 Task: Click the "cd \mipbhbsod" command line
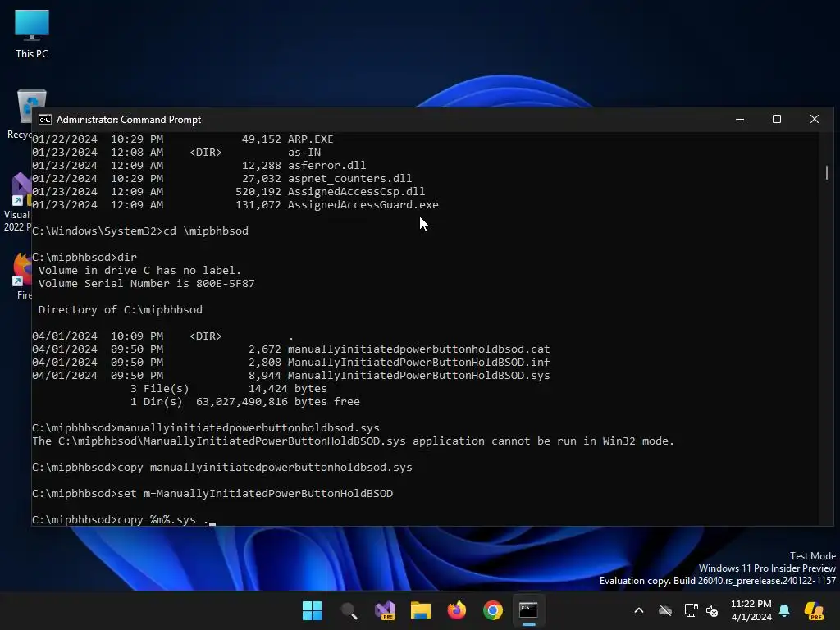pyautogui.click(x=139, y=231)
